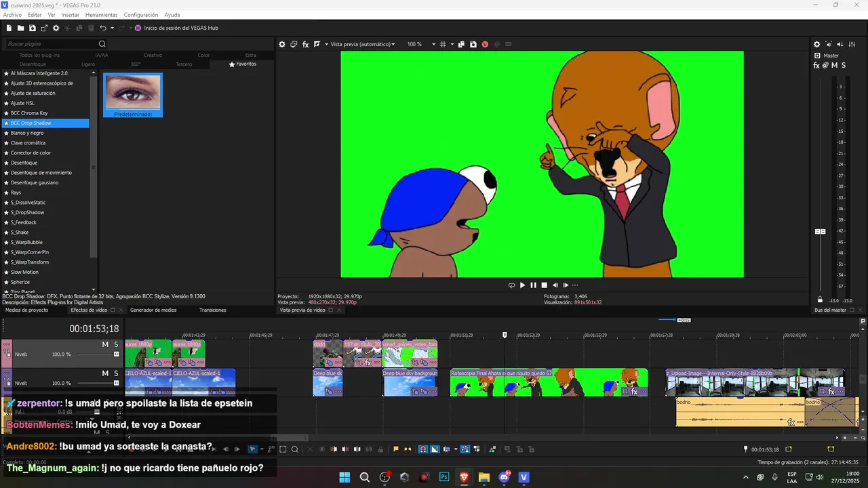Toggle loop playback in preview transport
Screen dimensions: 868x488
pos(511,285)
